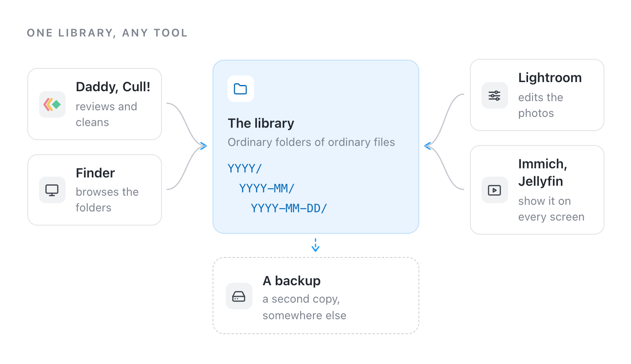The image size is (631, 364).
Task: Click the Daddy, Cull! app icon
Action: coord(52,104)
